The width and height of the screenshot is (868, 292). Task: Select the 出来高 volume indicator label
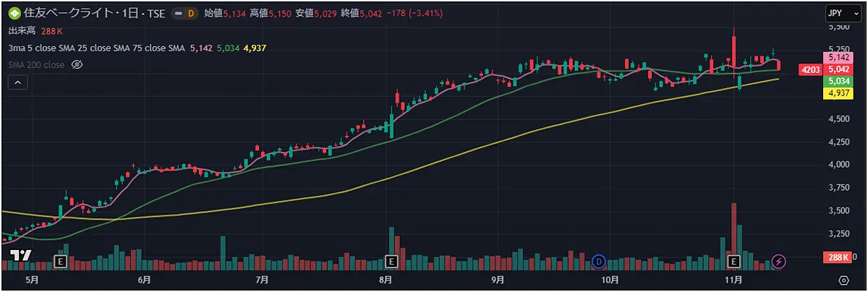(22, 31)
